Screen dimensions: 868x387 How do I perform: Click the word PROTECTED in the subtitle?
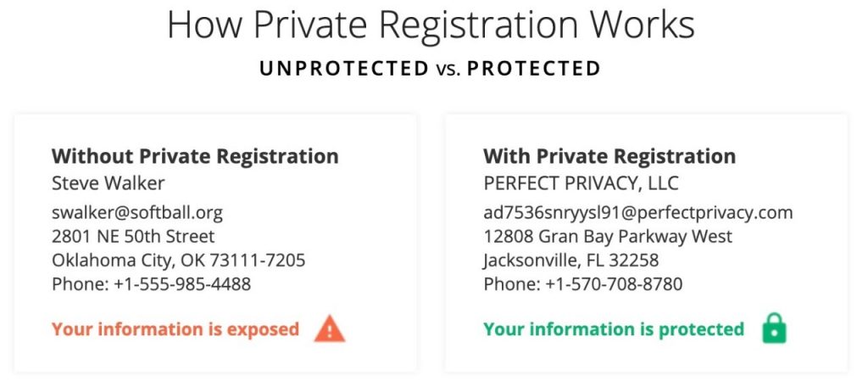coord(534,69)
